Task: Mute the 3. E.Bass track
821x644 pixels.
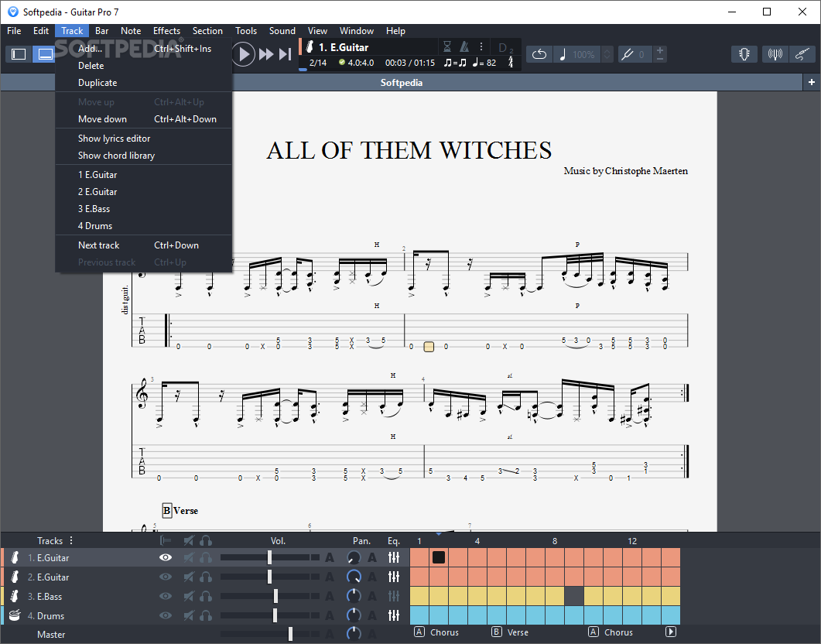Action: 189,596
